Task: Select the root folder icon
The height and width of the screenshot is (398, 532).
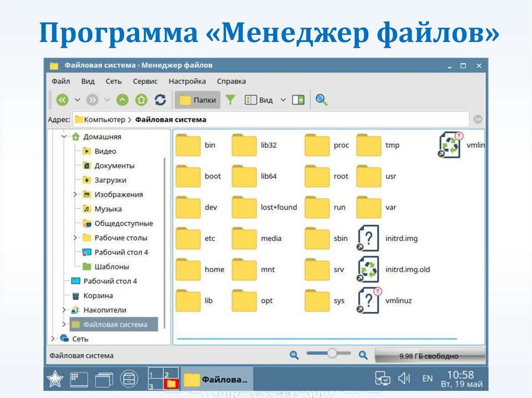Action: tap(317, 176)
